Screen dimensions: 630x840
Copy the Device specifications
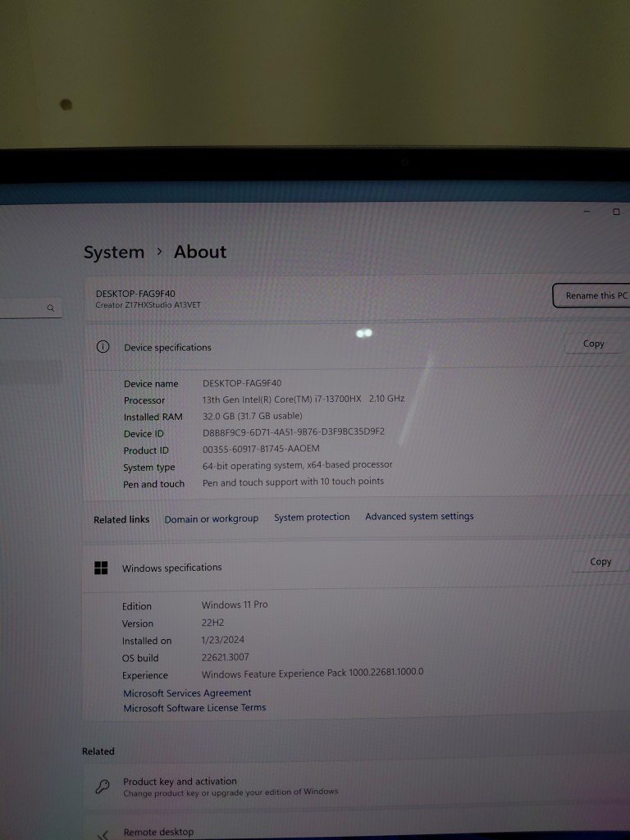coord(593,344)
